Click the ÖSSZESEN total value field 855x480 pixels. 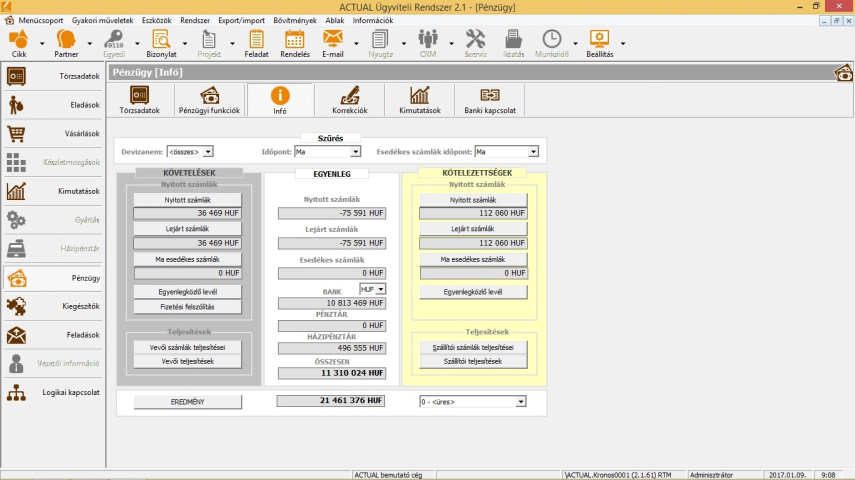pyautogui.click(x=331, y=373)
